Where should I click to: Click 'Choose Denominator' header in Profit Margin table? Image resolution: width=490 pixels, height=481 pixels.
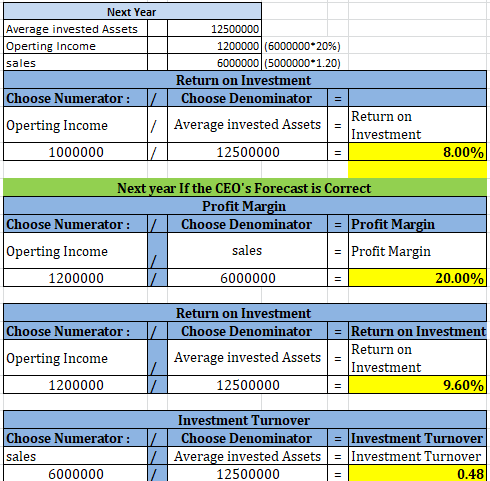click(x=247, y=224)
